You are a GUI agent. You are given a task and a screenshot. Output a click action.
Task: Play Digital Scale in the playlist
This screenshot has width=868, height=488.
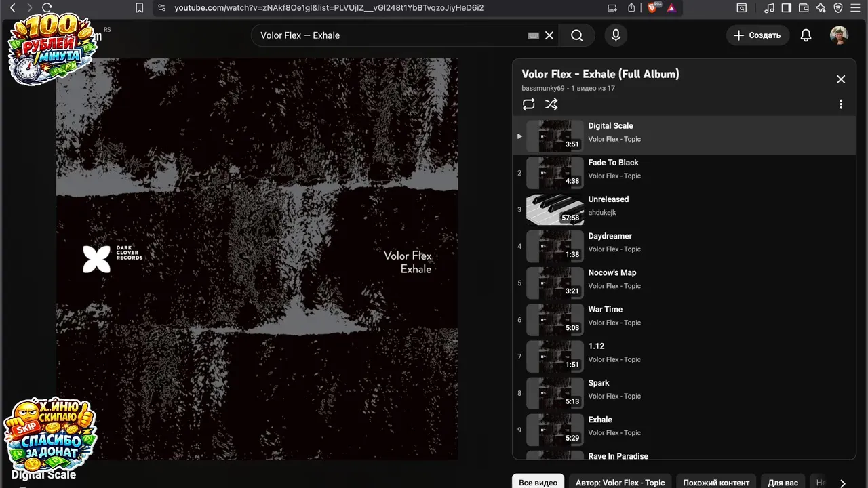pos(684,135)
